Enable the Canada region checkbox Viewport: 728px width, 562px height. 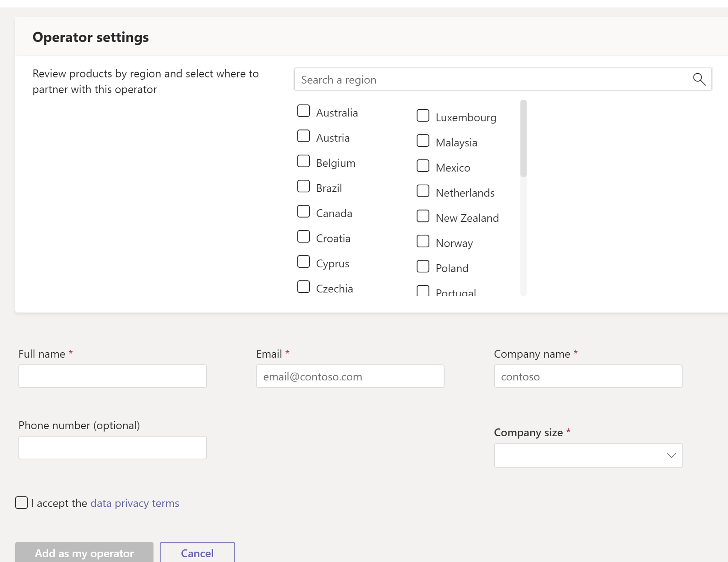coord(303,212)
